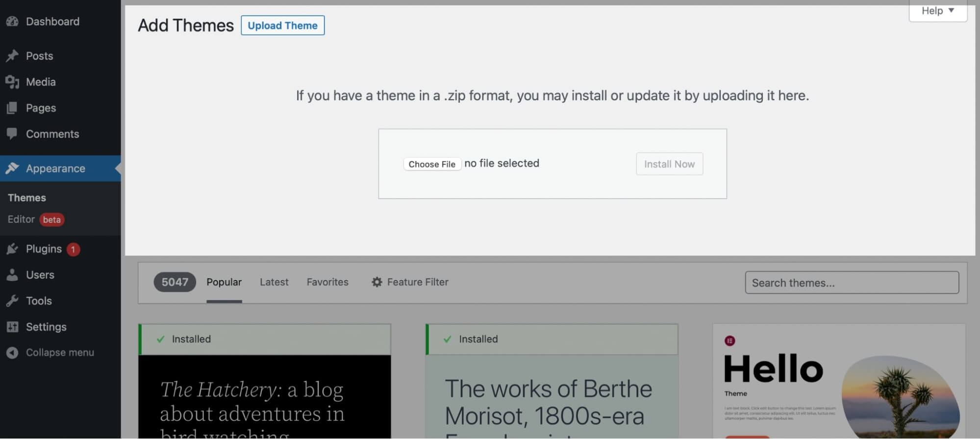Open the Themes submenu item
Image resolution: width=980 pixels, height=439 pixels.
(x=27, y=198)
